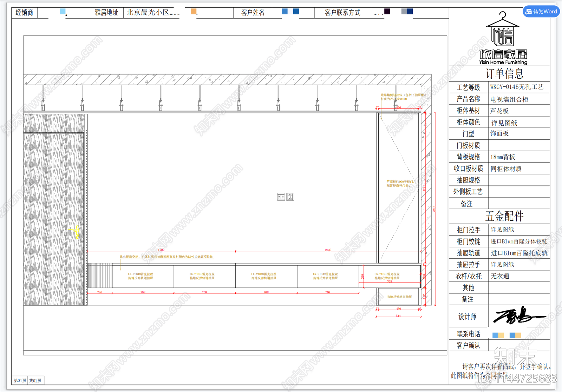Select the value 进口Blum百隆托底轨

tap(519, 253)
